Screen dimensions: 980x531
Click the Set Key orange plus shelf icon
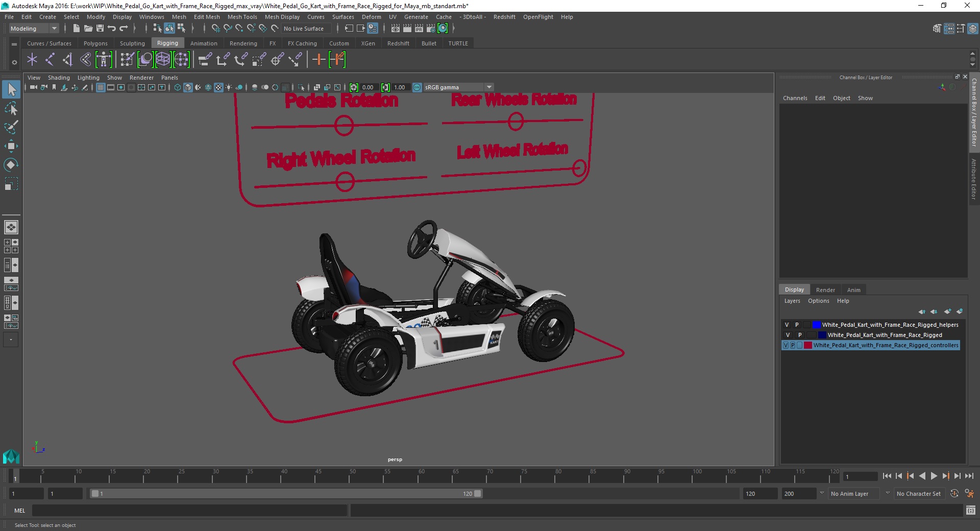[319, 60]
